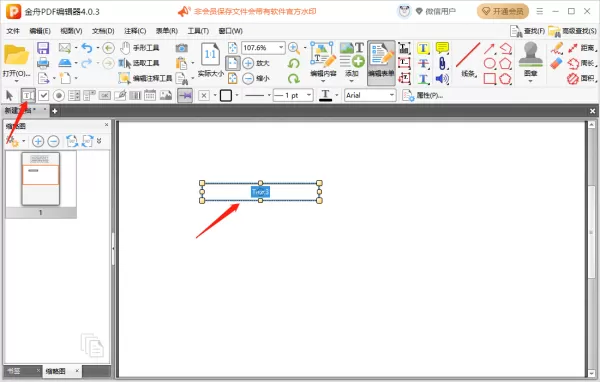Image resolution: width=600 pixels, height=382 pixels.
Task: Select the form Select Arrow pointer tool
Action: 10,95
